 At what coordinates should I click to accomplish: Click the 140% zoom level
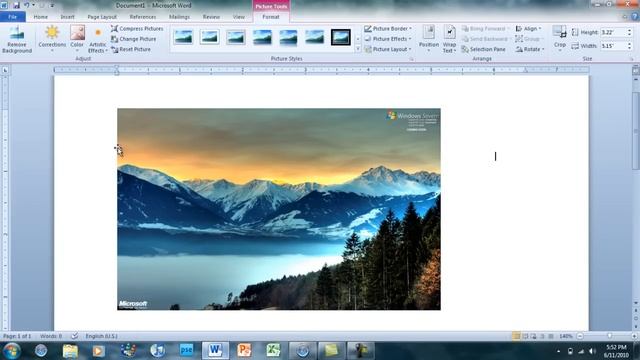pyautogui.click(x=566, y=336)
